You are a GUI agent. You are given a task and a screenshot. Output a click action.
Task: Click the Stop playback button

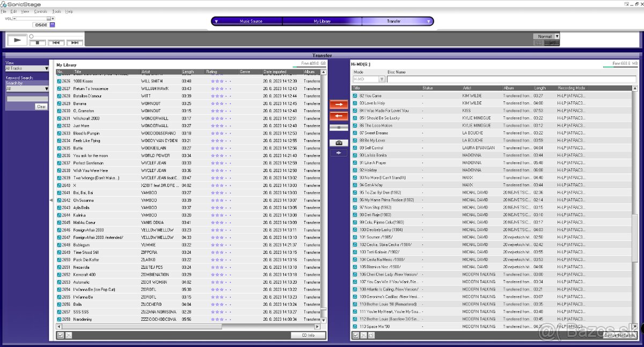click(x=37, y=42)
